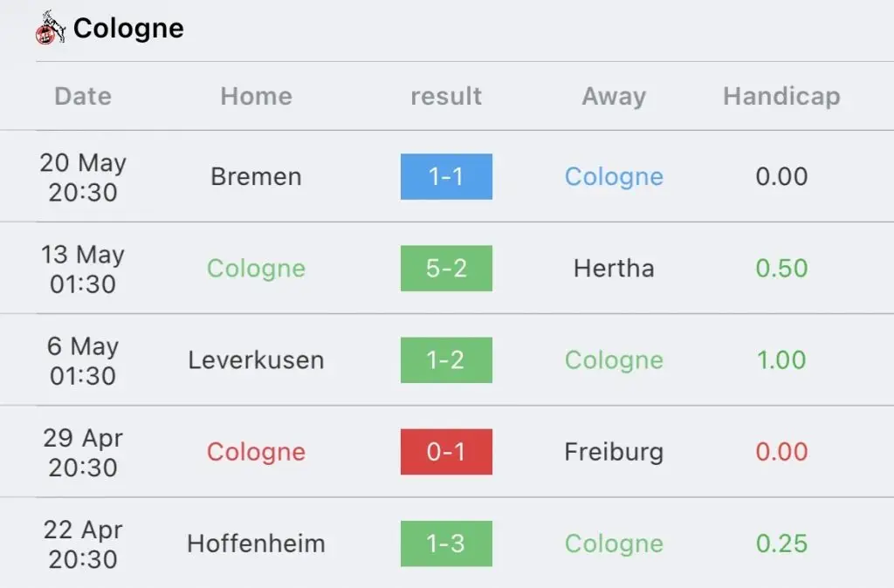Open the blue 1-1 result badge
This screenshot has width=894, height=588.
(446, 176)
